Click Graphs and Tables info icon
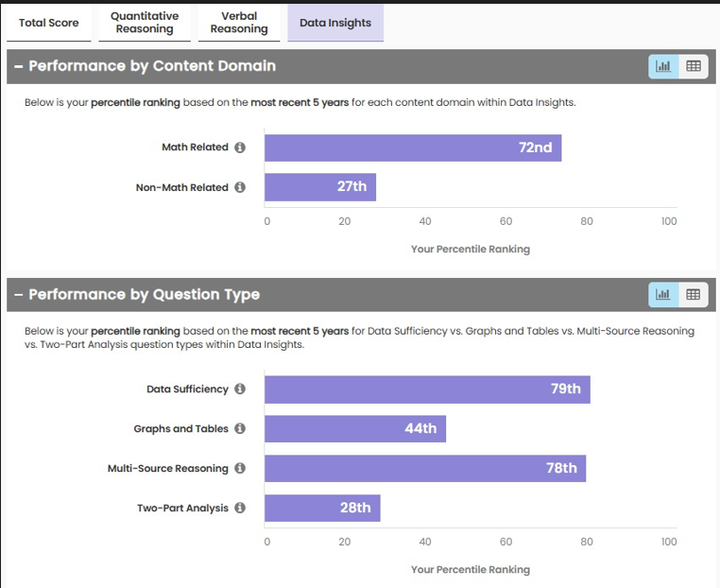 (x=240, y=429)
